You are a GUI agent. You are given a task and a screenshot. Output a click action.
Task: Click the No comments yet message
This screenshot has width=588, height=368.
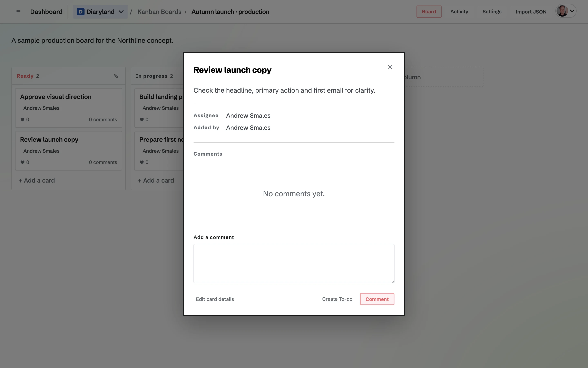(x=294, y=194)
